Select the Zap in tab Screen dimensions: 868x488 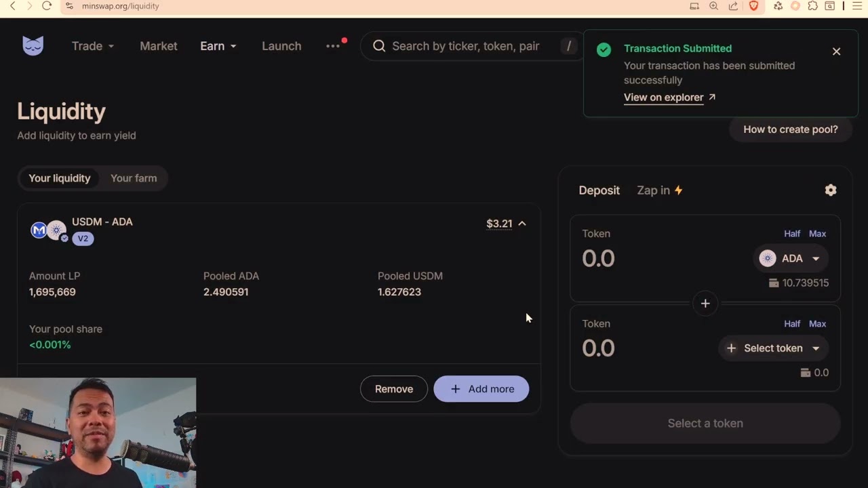(x=660, y=190)
